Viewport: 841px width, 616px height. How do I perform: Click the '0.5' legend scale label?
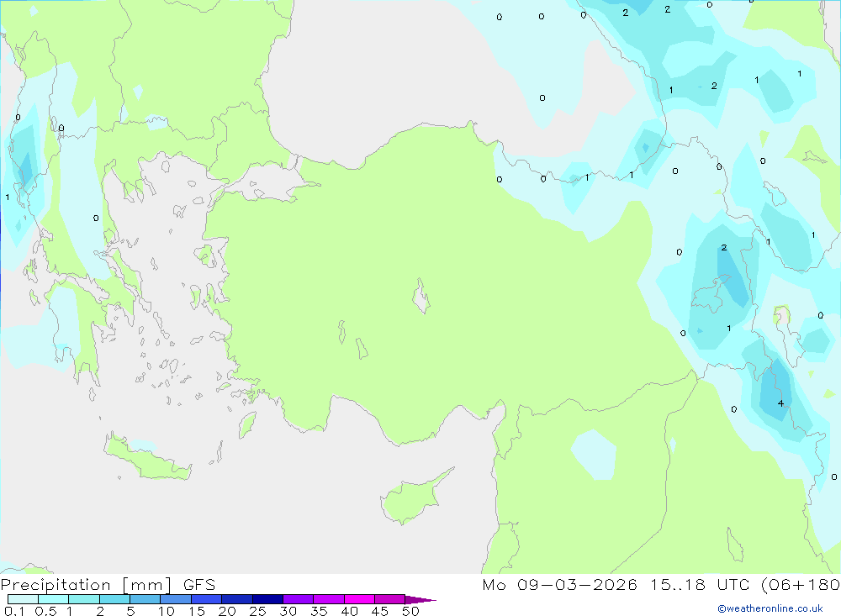point(45,611)
